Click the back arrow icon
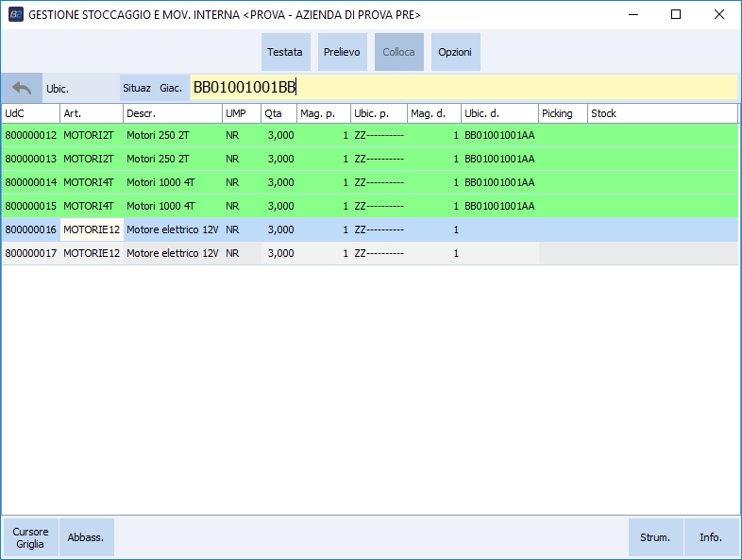The width and height of the screenshot is (742, 560). (x=22, y=88)
